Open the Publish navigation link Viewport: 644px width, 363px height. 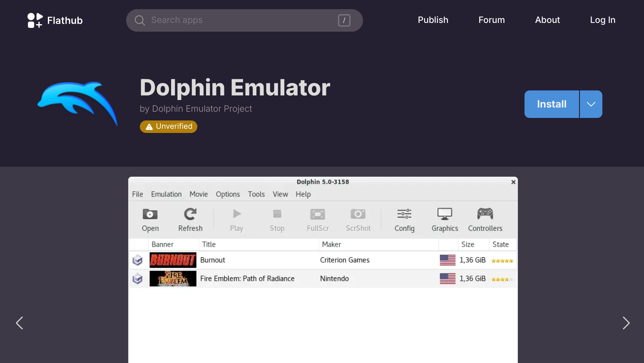433,20
